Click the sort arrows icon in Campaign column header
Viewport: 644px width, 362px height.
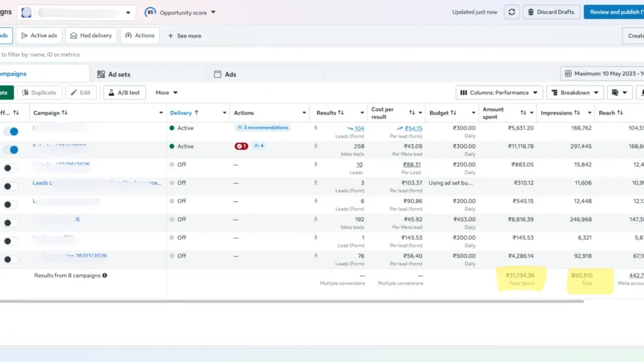tap(65, 112)
